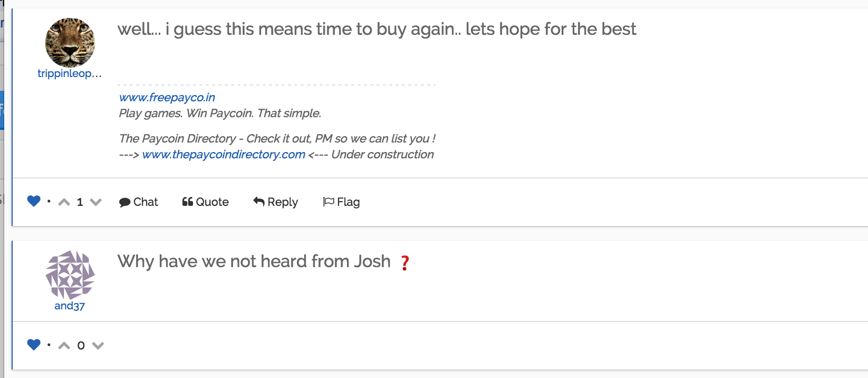
Task: Open the and37 username profile link
Action: click(70, 306)
